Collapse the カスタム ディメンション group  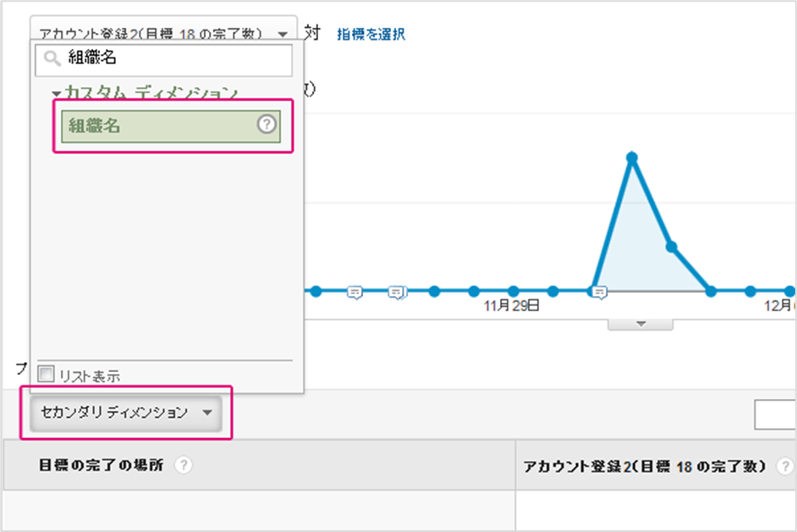[57, 93]
